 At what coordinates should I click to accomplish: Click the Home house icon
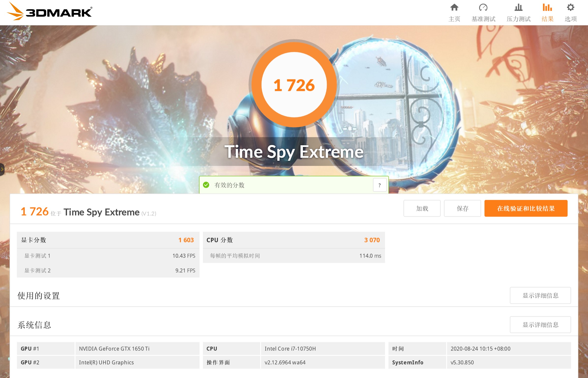click(x=454, y=7)
